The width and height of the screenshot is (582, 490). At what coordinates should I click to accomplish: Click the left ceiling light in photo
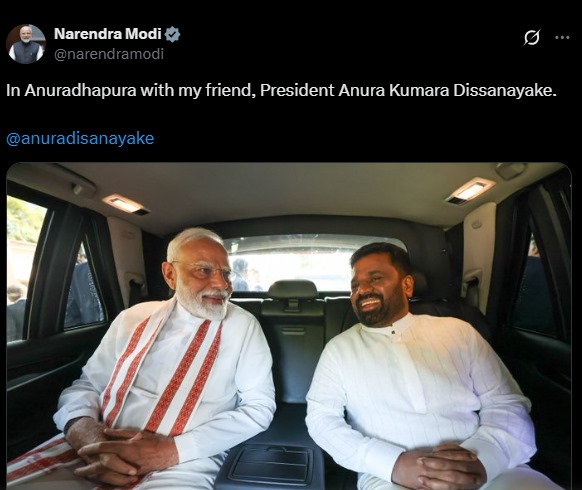click(125, 204)
